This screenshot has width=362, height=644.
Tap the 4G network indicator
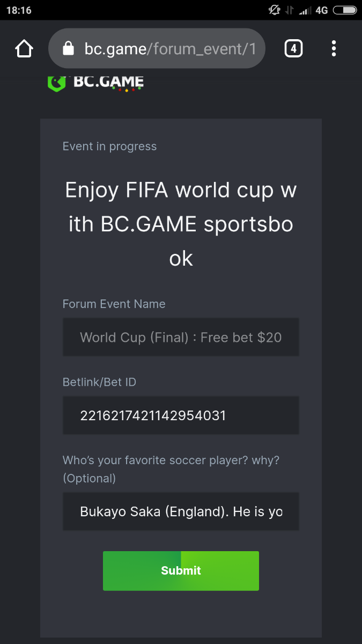click(x=322, y=10)
